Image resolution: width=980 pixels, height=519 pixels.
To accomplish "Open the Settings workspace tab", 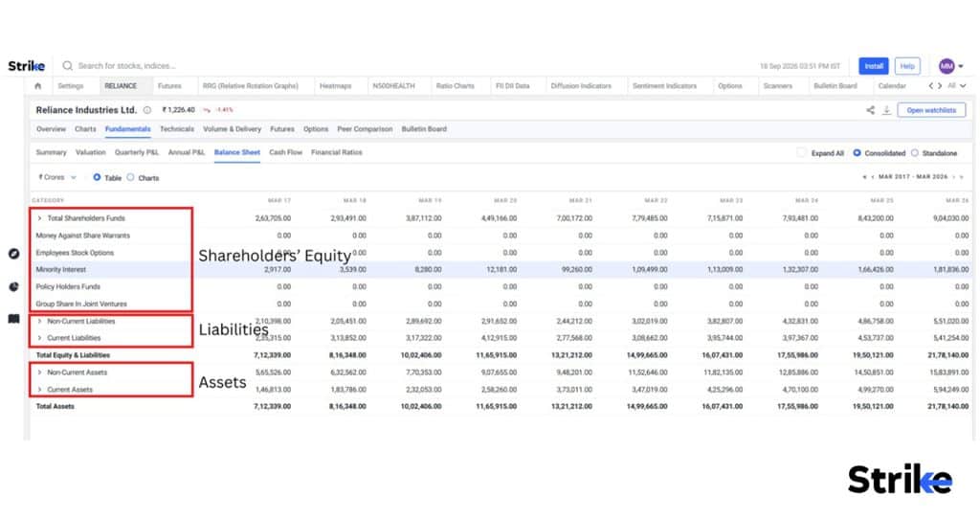I will pyautogui.click(x=71, y=85).
